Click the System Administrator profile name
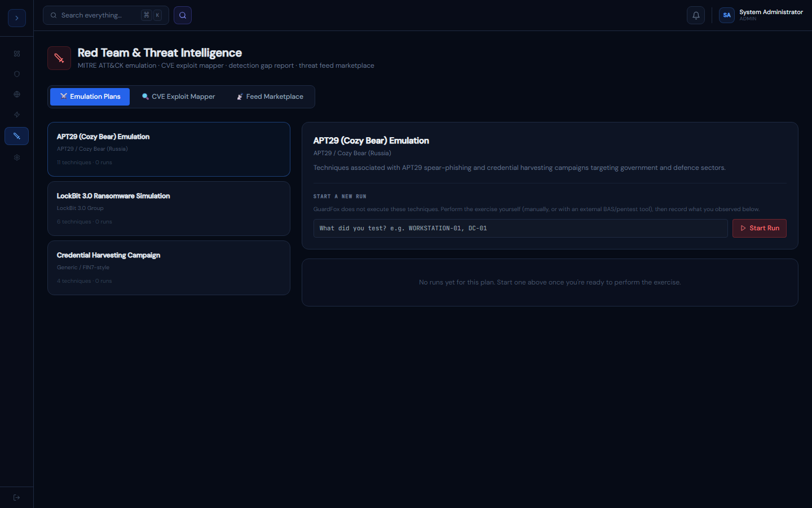Screen dimensions: 812x508 (x=771, y=12)
